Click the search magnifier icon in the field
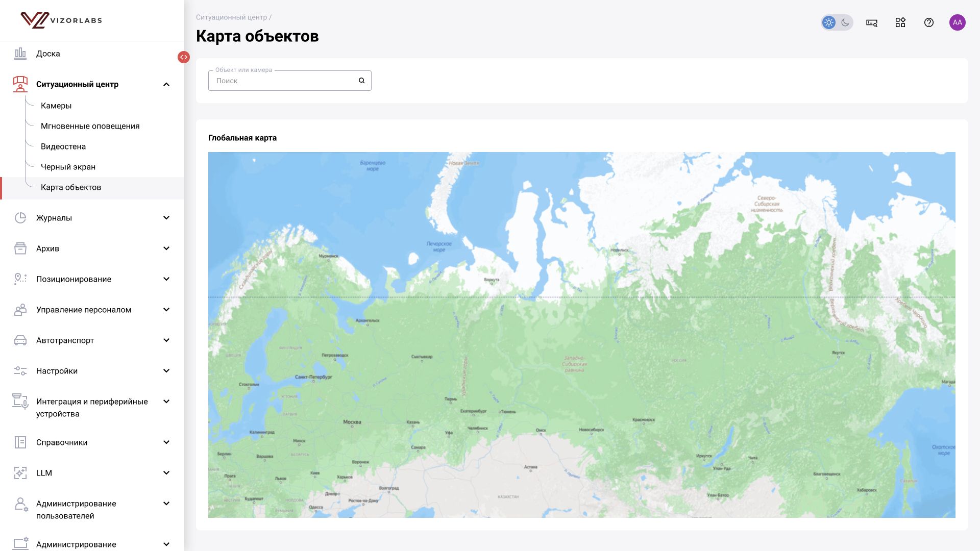Image resolution: width=980 pixels, height=551 pixels. (361, 81)
